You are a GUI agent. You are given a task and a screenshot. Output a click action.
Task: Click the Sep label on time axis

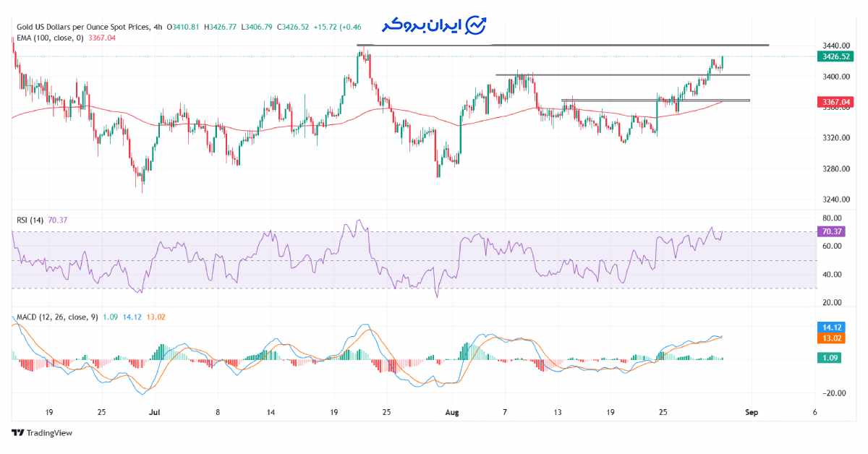point(752,412)
